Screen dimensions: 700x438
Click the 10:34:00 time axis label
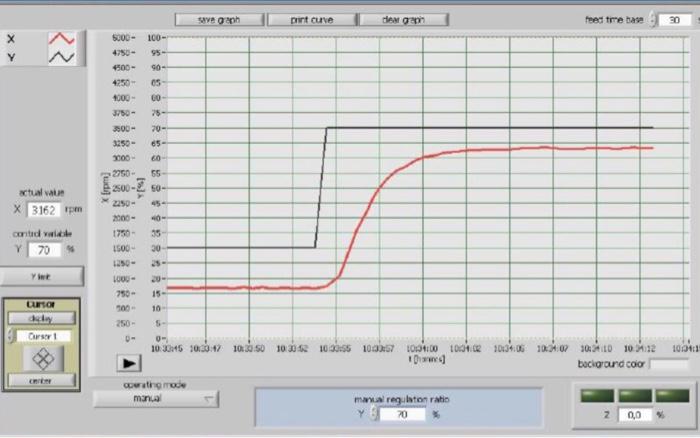(x=422, y=348)
